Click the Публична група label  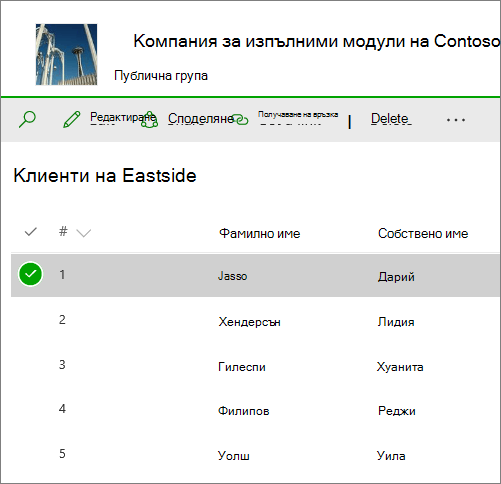pos(161,76)
